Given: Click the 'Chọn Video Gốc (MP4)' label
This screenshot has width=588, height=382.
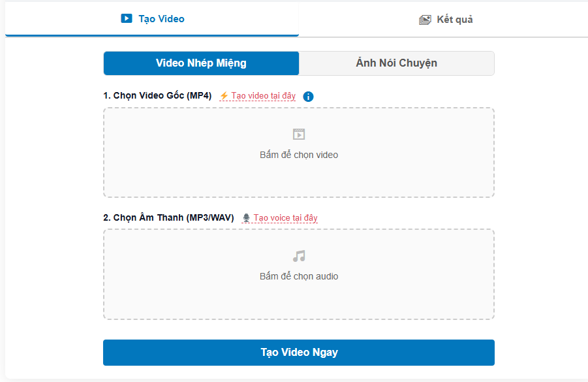Looking at the screenshot, I should [x=157, y=96].
